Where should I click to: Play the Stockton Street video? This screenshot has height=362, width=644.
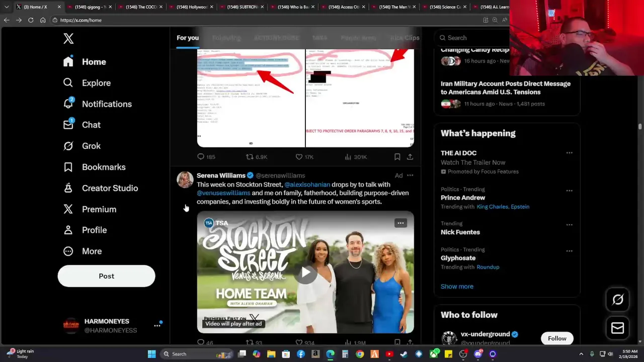tap(305, 273)
